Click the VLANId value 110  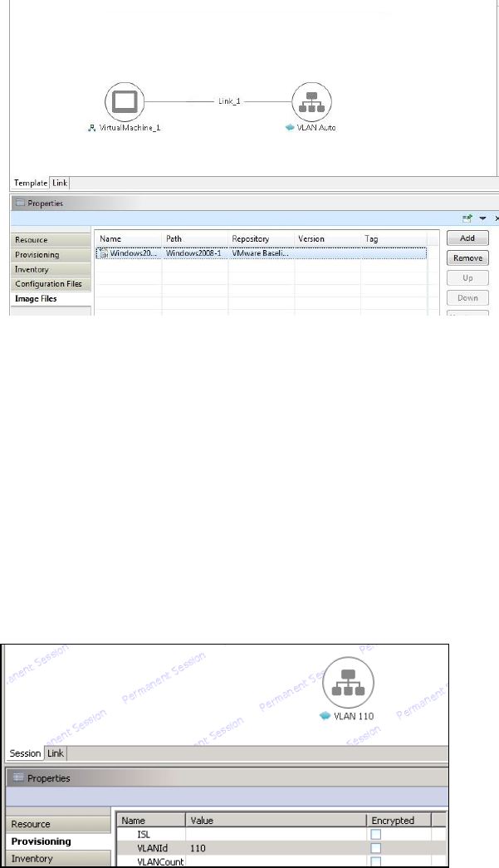point(198,848)
